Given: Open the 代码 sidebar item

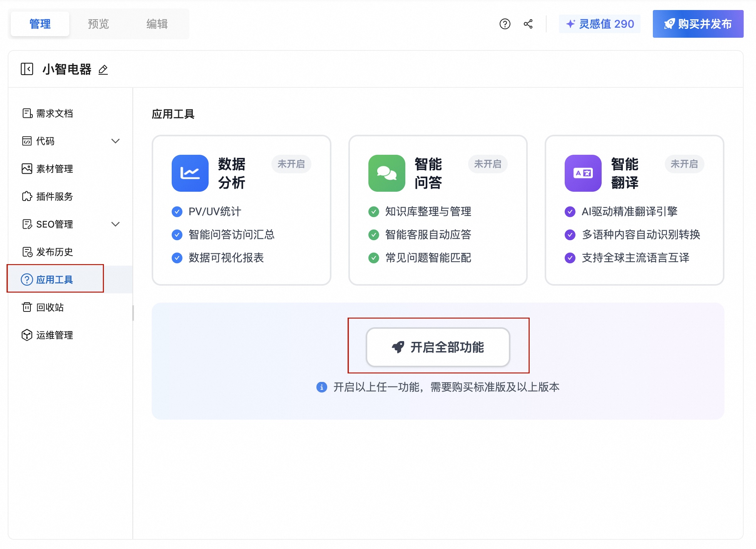Looking at the screenshot, I should (x=70, y=141).
